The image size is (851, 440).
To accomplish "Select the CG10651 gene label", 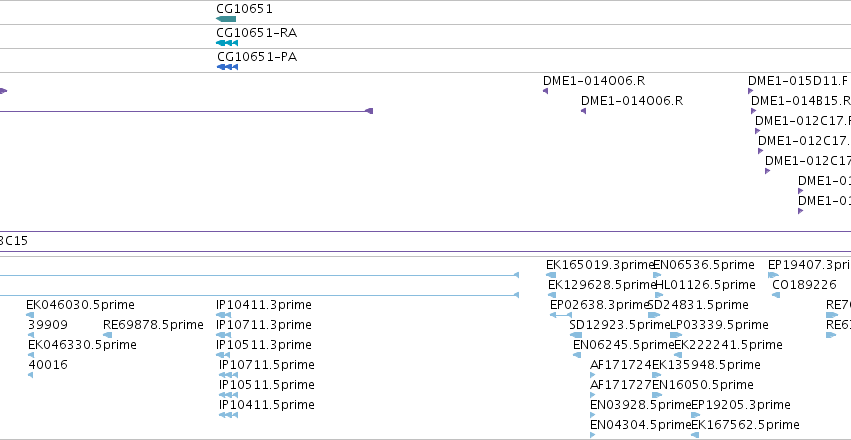I will tap(244, 9).
